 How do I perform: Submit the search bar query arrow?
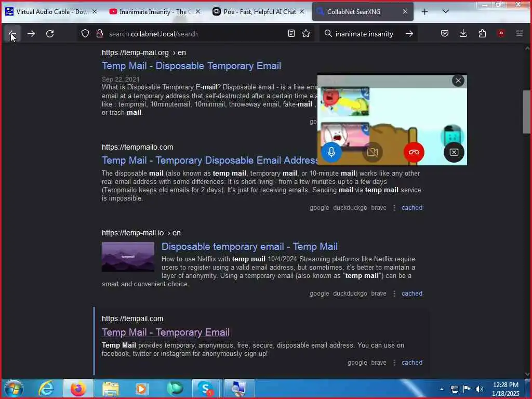pyautogui.click(x=409, y=34)
